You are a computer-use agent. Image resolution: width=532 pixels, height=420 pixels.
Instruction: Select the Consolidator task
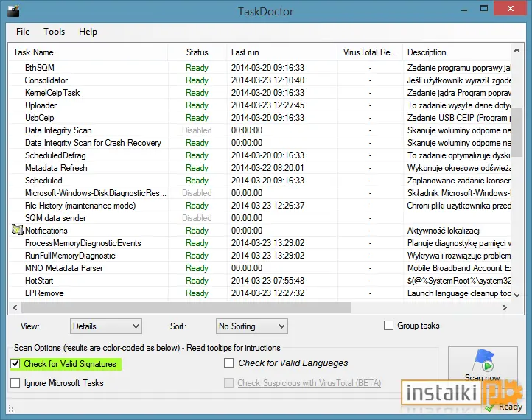[x=46, y=80]
